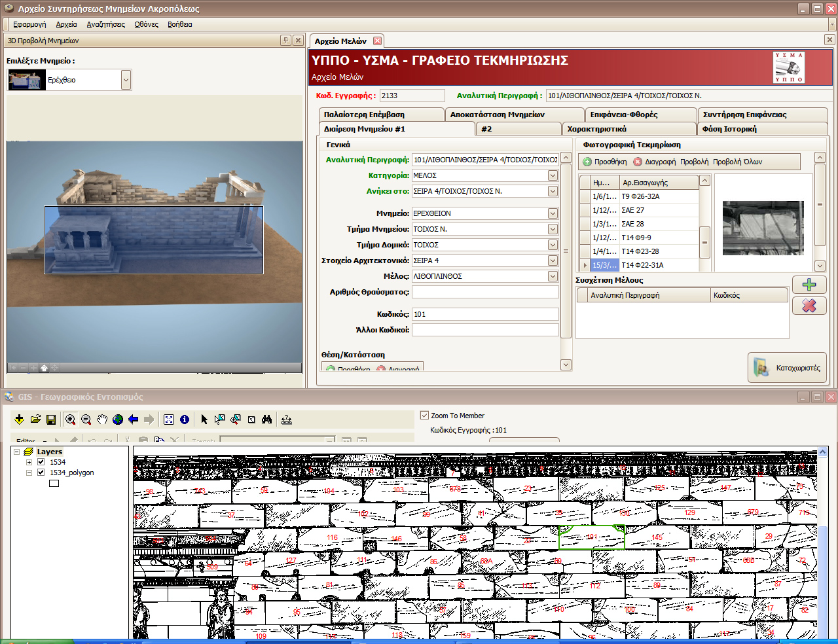
Task: Toggle the Zoom To Member checkbox
Action: click(424, 416)
